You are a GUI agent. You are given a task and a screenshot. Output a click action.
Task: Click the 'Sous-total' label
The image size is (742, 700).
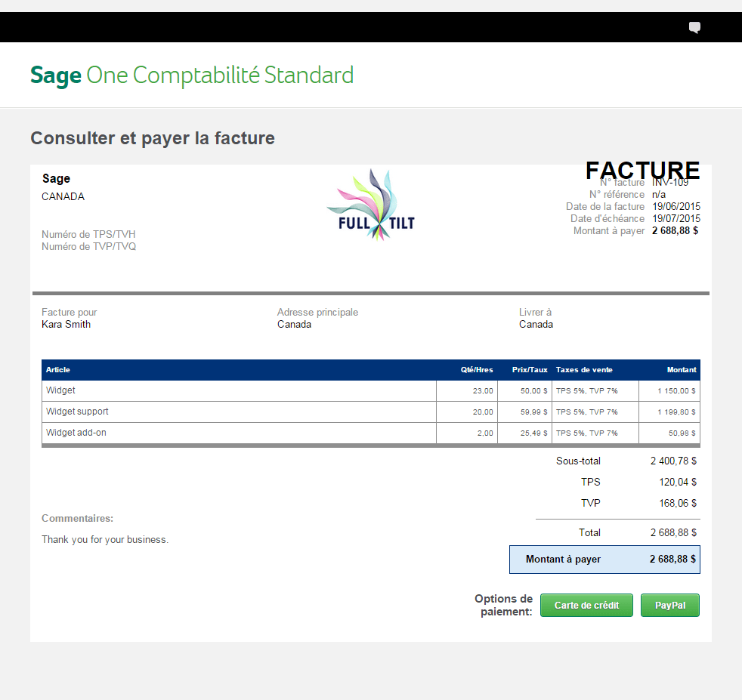pyautogui.click(x=578, y=461)
